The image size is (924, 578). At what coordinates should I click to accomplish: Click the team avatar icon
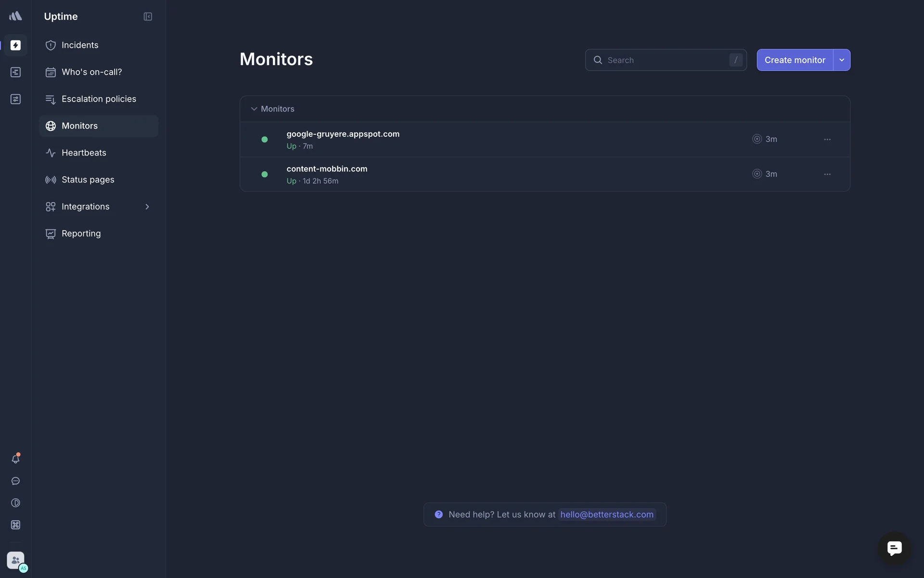pyautogui.click(x=15, y=560)
